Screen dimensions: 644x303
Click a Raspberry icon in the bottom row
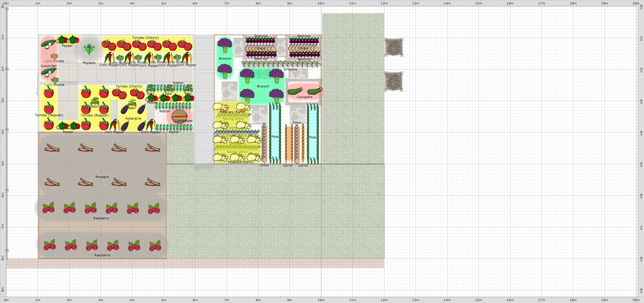(x=92, y=245)
